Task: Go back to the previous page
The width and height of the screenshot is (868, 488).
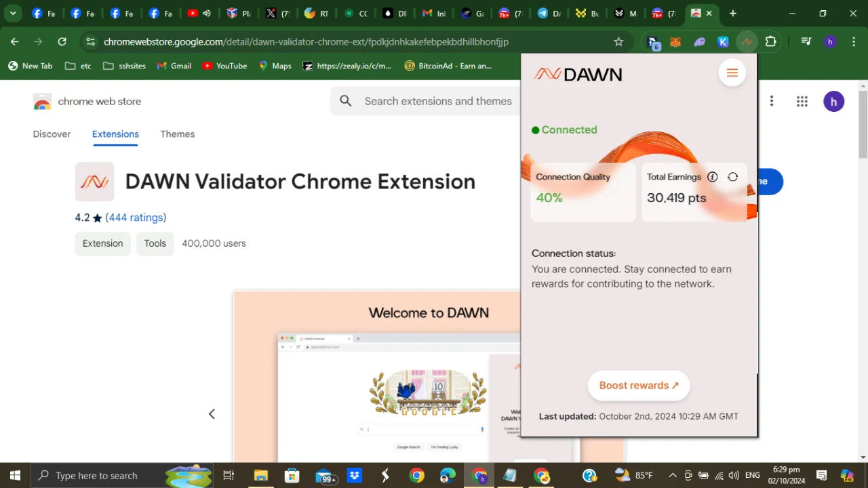Action: [15, 42]
